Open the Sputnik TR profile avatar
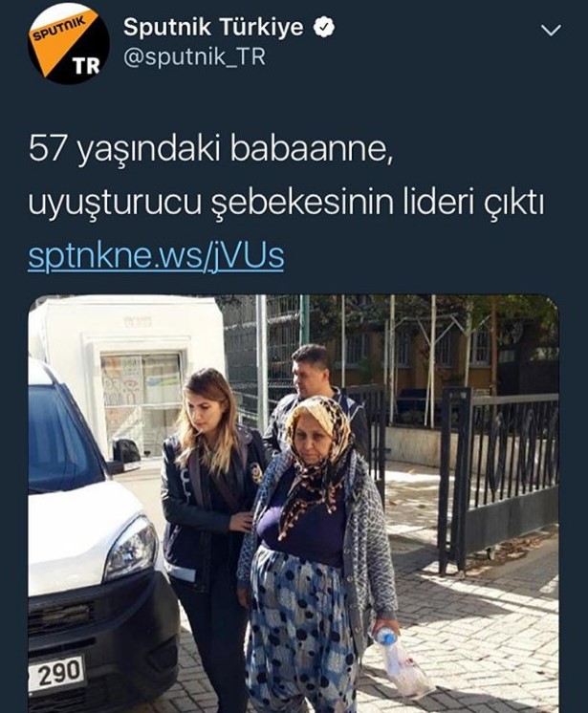The width and height of the screenshot is (588, 713). point(69,43)
